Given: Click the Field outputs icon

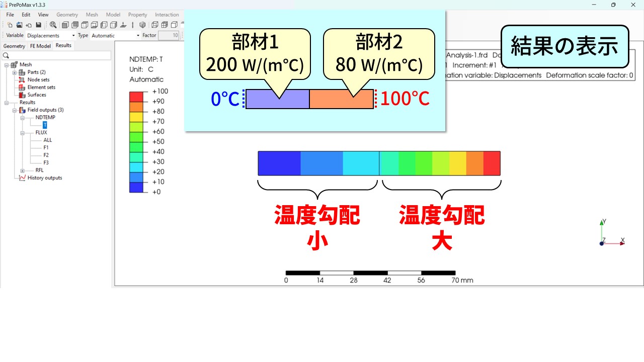Looking at the screenshot, I should [x=22, y=110].
